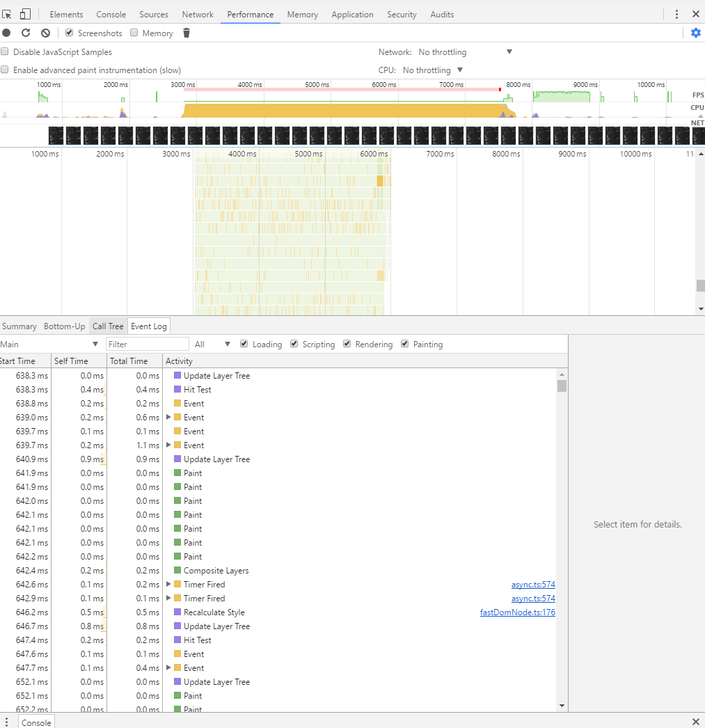Open async.ts:574 link at 642.6 ms row
Viewport: 705px width, 728px height.
click(533, 584)
